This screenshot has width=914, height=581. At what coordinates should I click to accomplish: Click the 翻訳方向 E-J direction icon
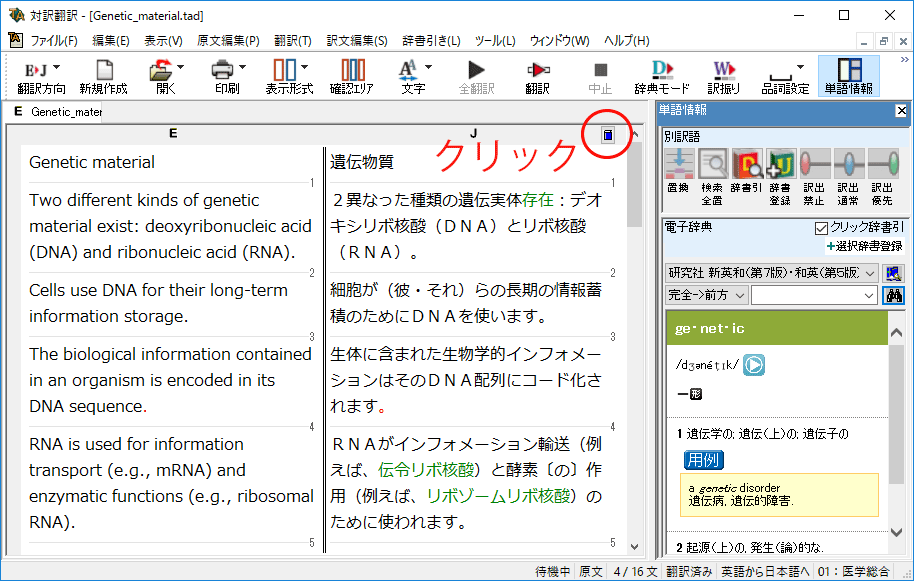click(x=35, y=71)
